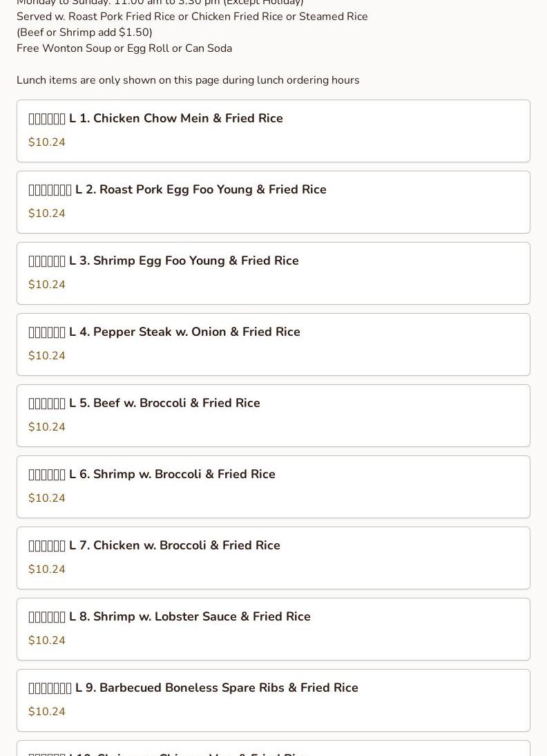
Task: Click the price beneath Pepper Steak w. Onion
Action: pyautogui.click(x=47, y=356)
